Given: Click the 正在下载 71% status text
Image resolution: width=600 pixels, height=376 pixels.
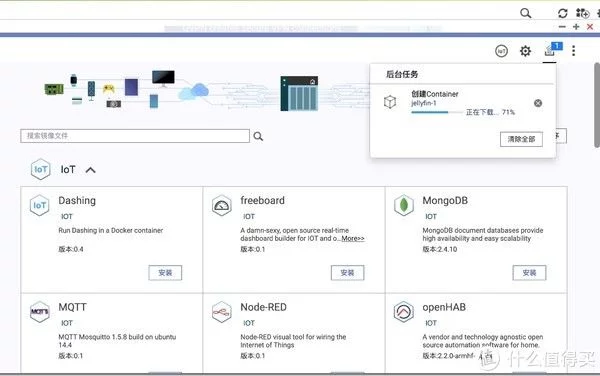Looking at the screenshot, I should click(490, 112).
